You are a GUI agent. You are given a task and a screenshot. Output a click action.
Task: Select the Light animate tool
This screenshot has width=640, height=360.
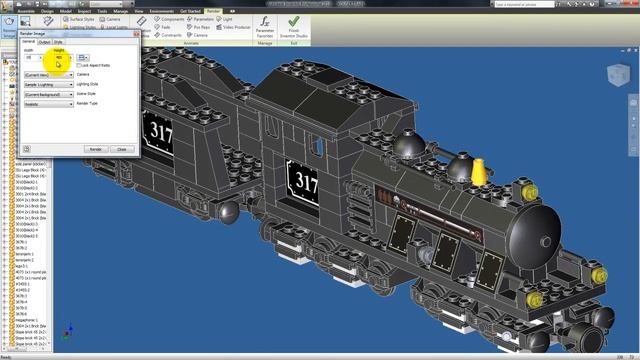coord(224,19)
